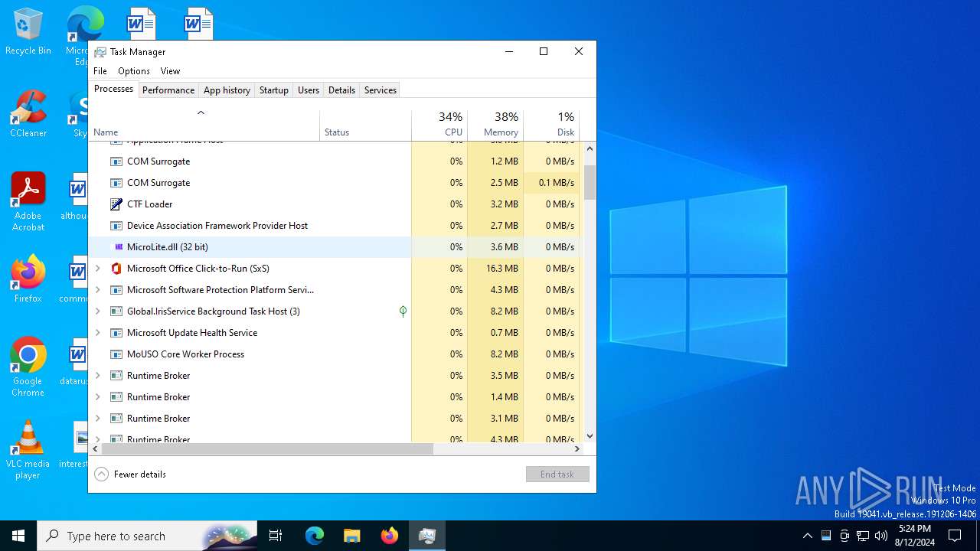Viewport: 980px width, 551px height.
Task: Click the Windows Start button
Action: tap(18, 536)
